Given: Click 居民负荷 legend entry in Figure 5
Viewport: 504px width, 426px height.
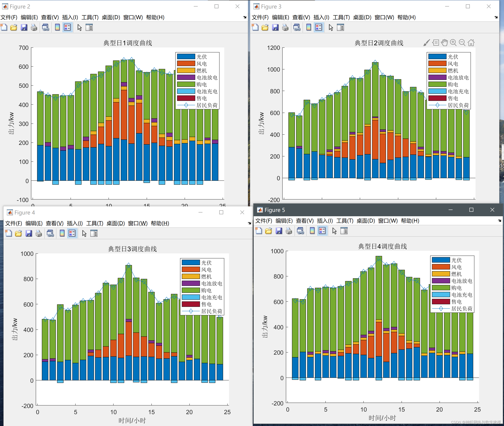Looking at the screenshot, I should click(x=461, y=309).
